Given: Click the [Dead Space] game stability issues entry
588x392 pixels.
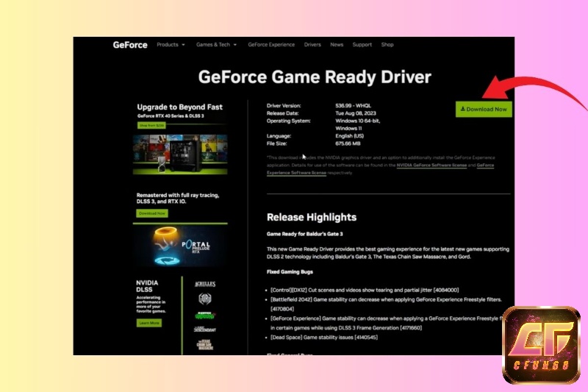Looking at the screenshot, I should 324,338.
